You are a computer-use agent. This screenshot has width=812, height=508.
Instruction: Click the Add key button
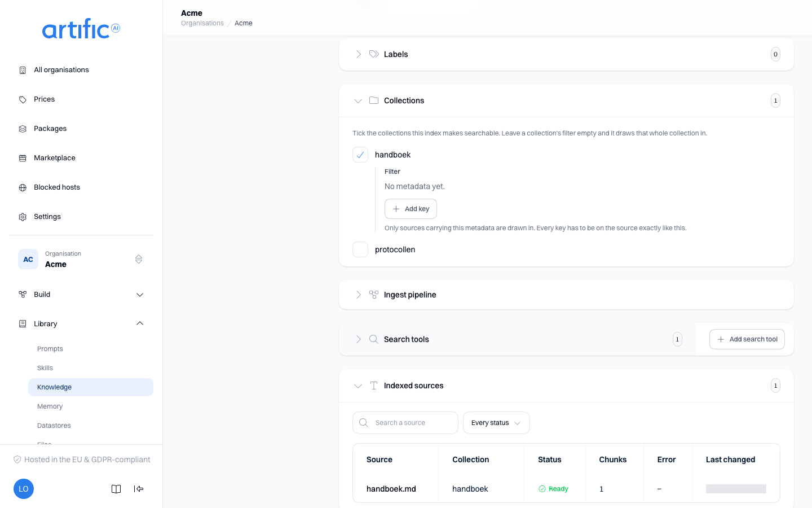pos(411,209)
